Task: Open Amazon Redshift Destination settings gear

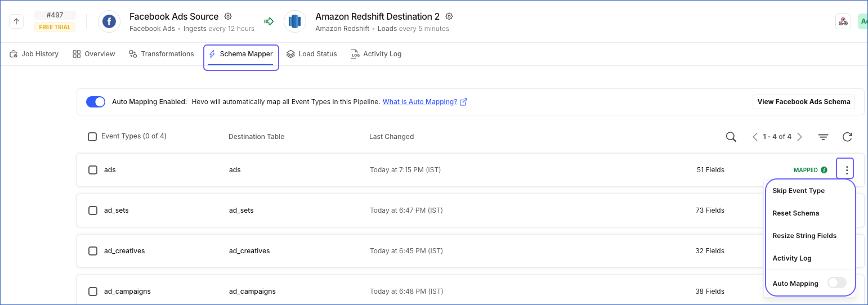Action: 449,16
